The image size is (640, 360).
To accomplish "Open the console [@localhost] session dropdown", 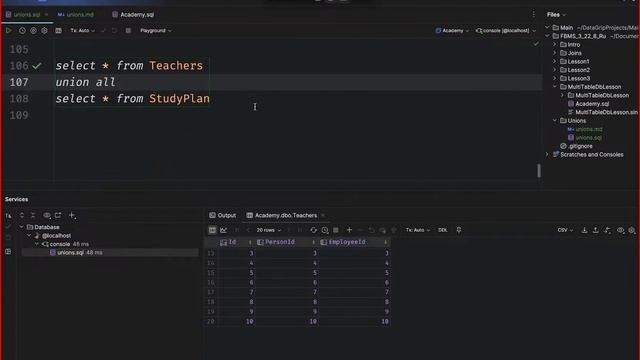I will click(506, 31).
